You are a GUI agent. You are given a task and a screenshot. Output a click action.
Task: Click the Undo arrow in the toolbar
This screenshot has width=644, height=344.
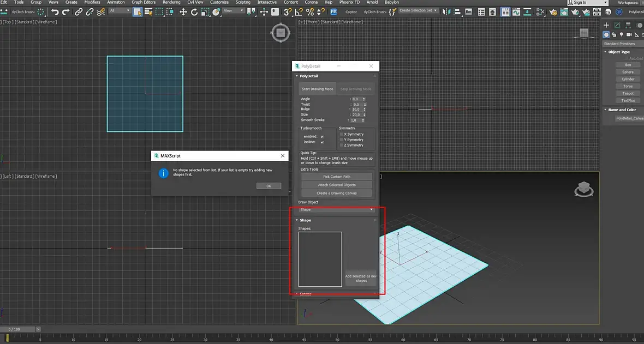55,11
